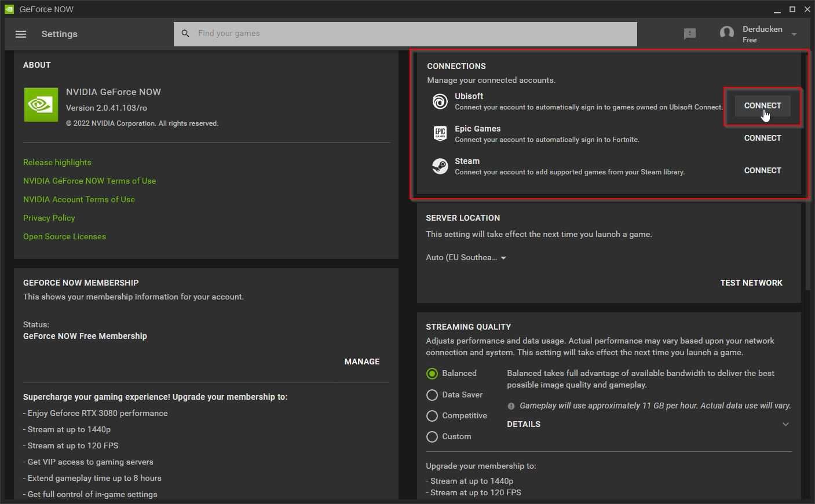Click 'Enjoy Geforce RTX 3080 performance' text
Image resolution: width=815 pixels, height=504 pixels.
tap(96, 414)
